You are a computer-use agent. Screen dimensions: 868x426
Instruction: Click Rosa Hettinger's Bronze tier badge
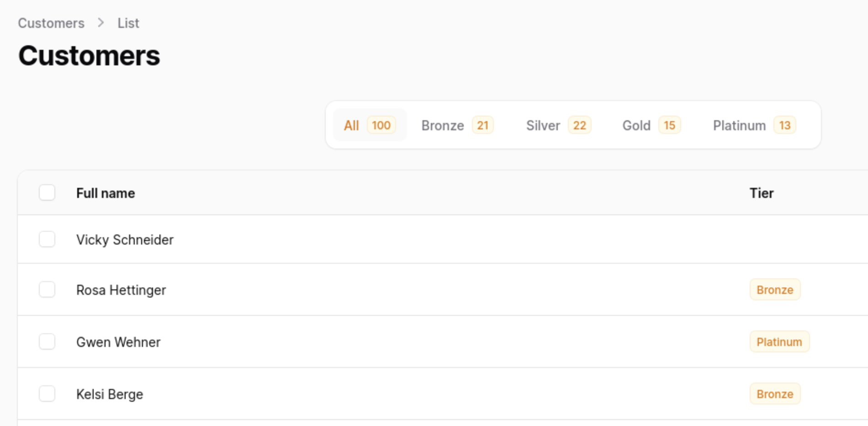[x=774, y=289]
